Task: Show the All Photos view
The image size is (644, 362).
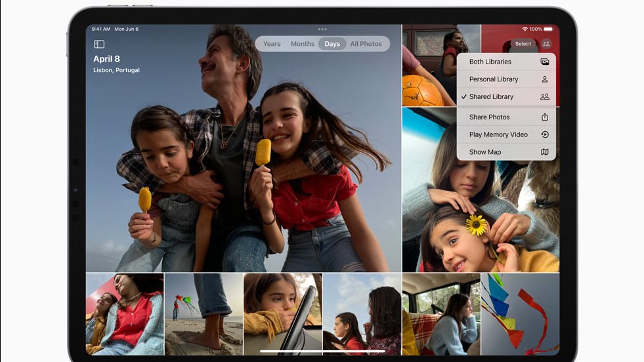Action: [366, 44]
